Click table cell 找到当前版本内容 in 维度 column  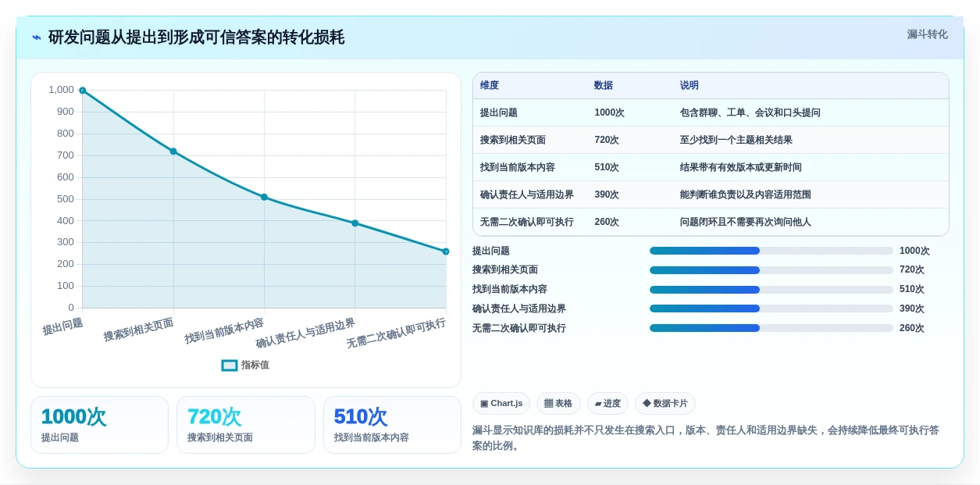point(518,167)
